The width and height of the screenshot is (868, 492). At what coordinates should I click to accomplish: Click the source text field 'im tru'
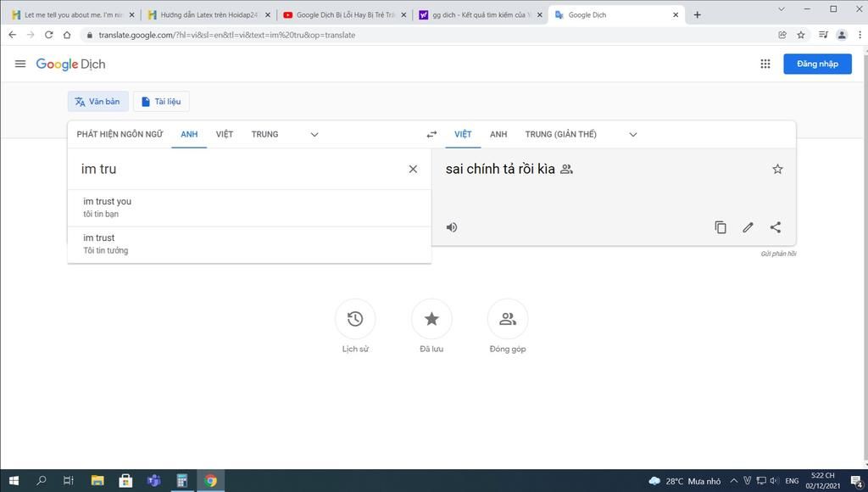(238, 169)
